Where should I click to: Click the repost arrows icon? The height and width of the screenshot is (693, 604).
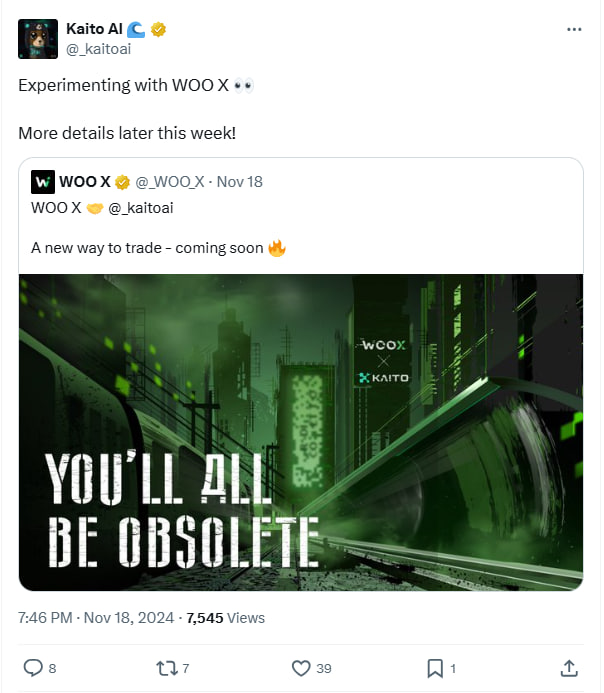pos(167,668)
